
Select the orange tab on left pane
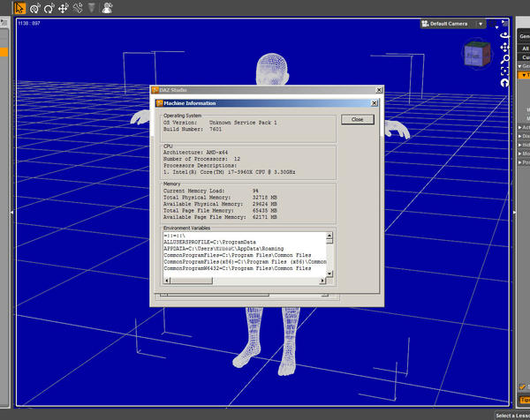point(4,52)
